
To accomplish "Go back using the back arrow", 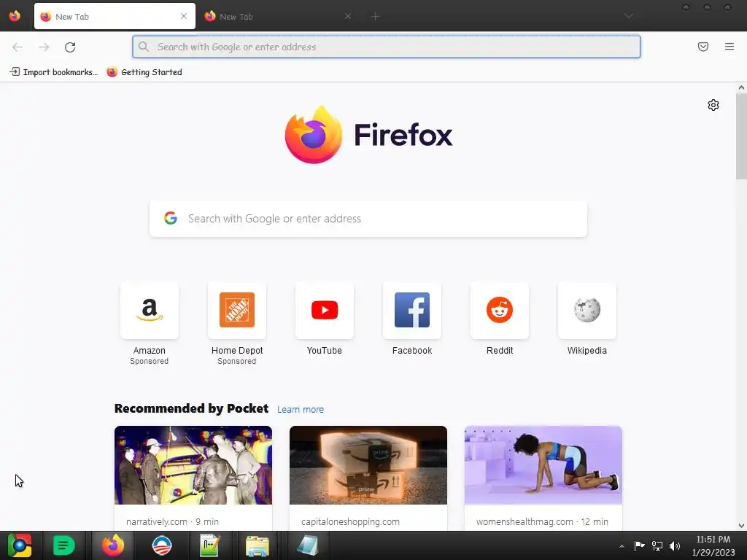I will pyautogui.click(x=18, y=47).
